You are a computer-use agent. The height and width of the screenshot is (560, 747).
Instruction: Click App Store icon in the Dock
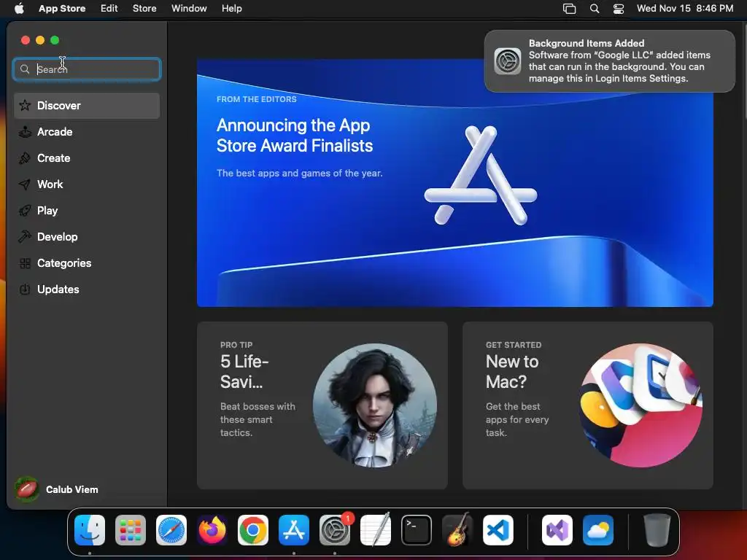coord(294,530)
